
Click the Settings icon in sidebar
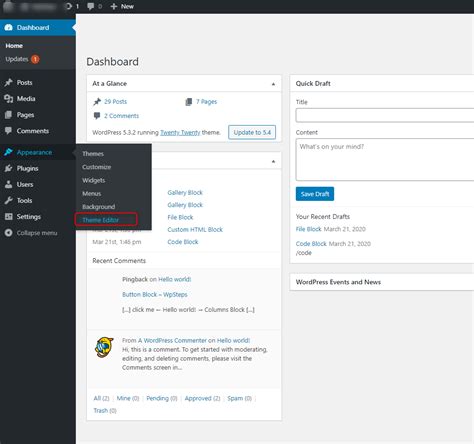tap(8, 217)
